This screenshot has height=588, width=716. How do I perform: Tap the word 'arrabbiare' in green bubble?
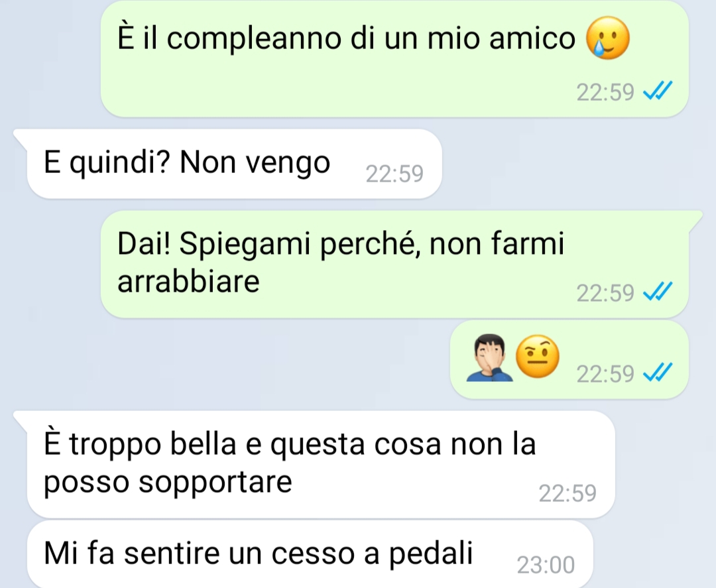click(188, 281)
